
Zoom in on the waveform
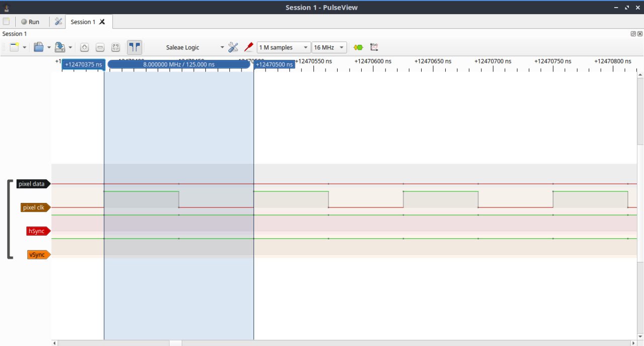pyautogui.click(x=85, y=47)
